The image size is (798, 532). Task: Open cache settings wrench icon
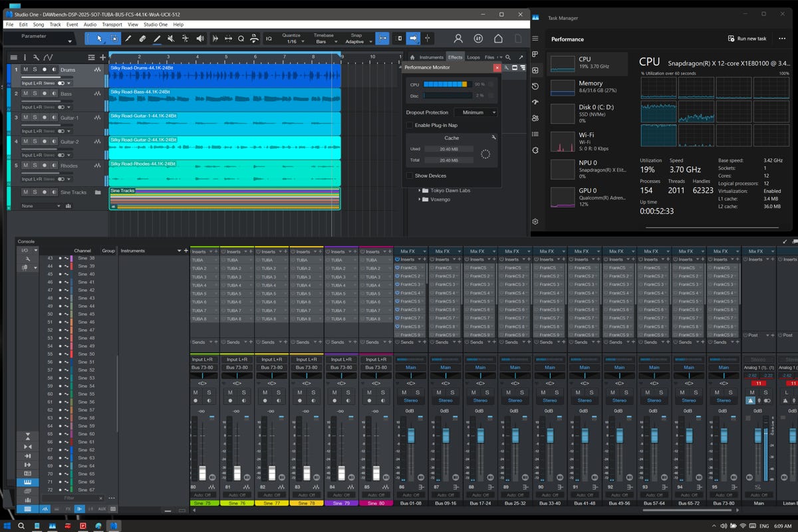(493, 138)
